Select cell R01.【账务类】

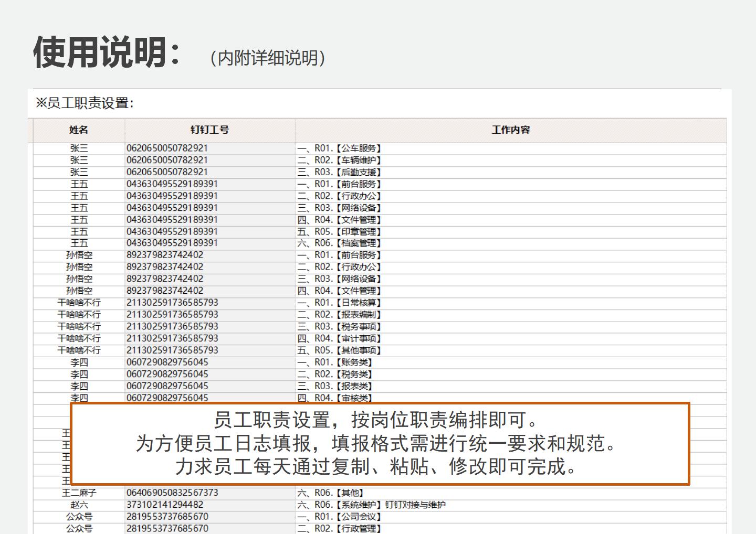coord(511,362)
